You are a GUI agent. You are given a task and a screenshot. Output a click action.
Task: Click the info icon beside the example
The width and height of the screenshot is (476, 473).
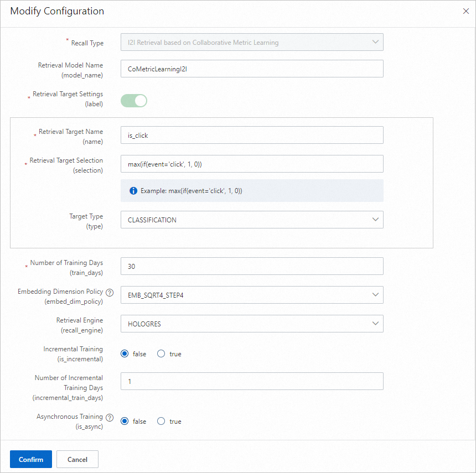coord(133,191)
